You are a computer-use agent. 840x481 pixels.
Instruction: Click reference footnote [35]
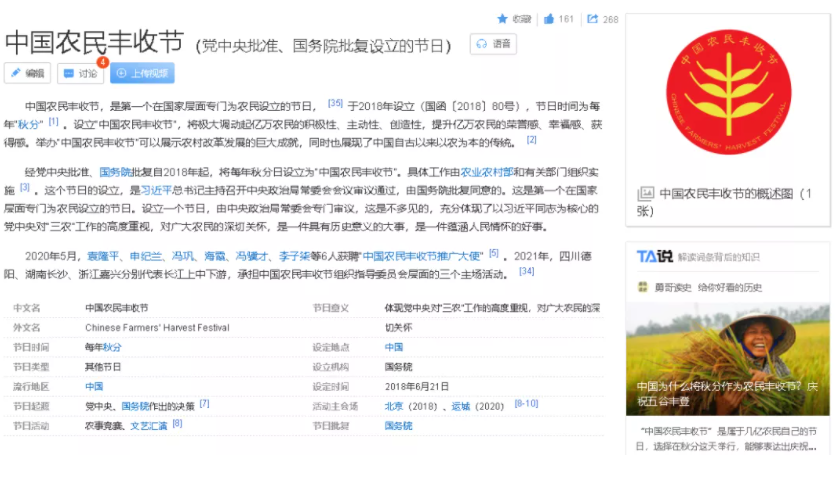tap(335, 103)
